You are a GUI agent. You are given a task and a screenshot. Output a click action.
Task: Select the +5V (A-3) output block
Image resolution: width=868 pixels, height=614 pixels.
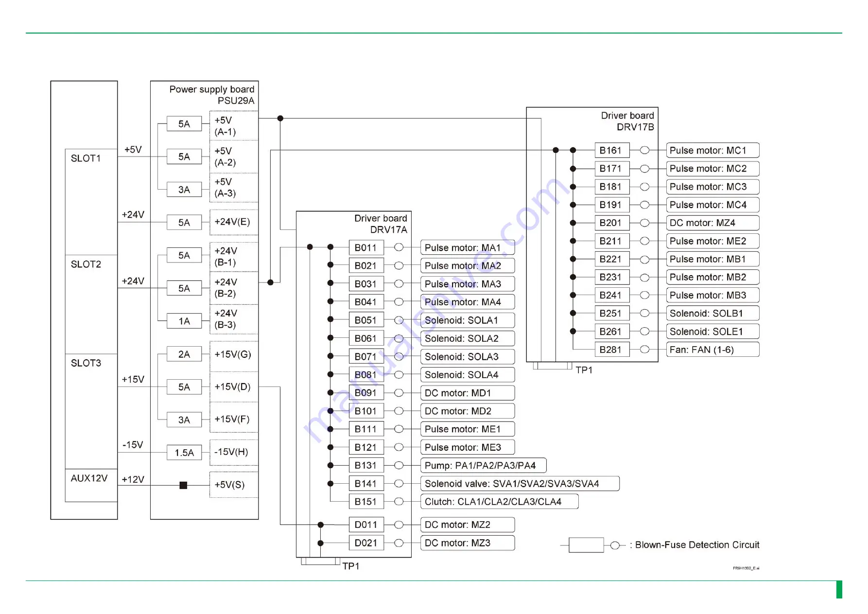click(x=234, y=188)
